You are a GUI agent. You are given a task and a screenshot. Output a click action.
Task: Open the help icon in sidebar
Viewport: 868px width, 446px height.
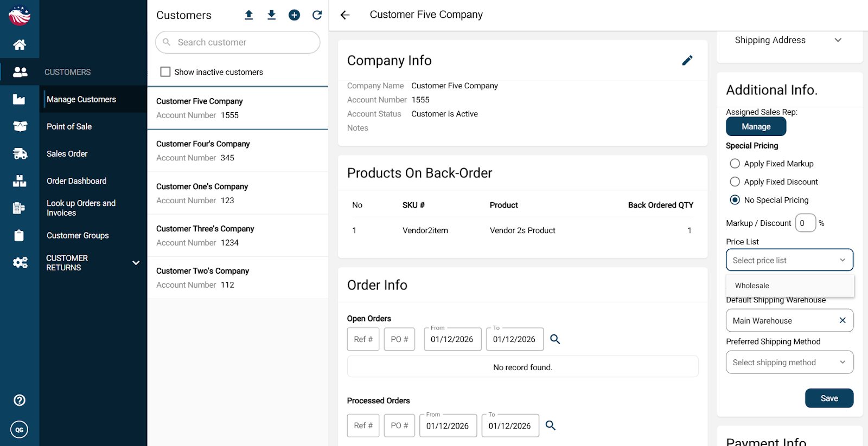tap(20, 400)
